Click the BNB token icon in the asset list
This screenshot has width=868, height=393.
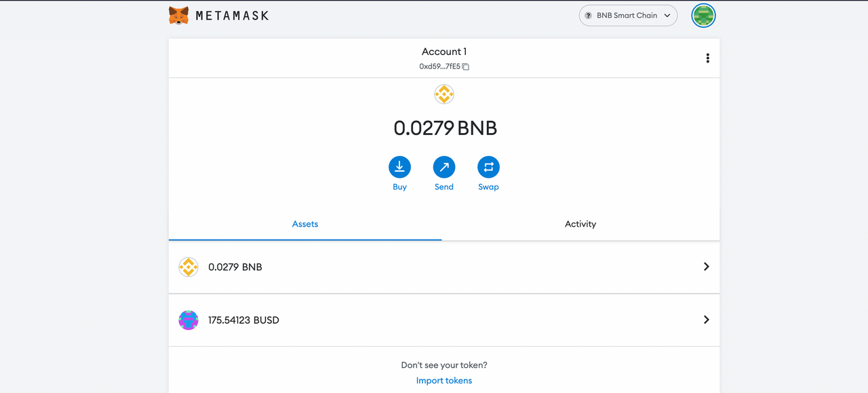click(x=188, y=267)
